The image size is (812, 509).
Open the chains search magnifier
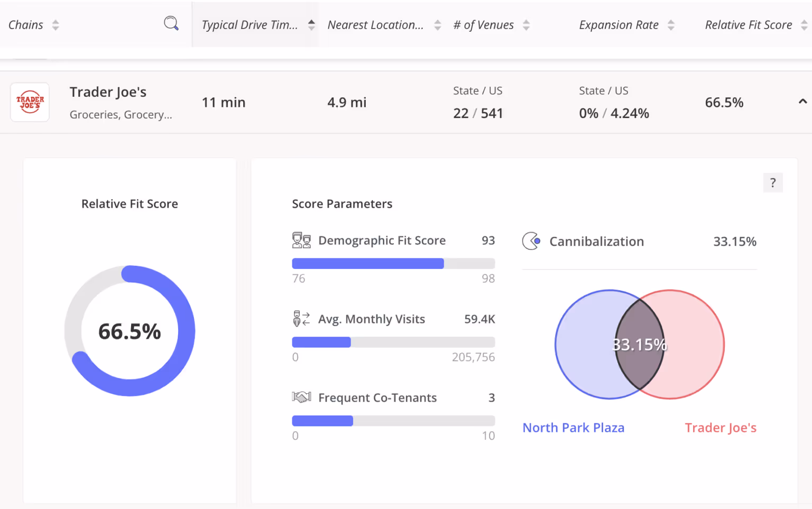(x=171, y=23)
